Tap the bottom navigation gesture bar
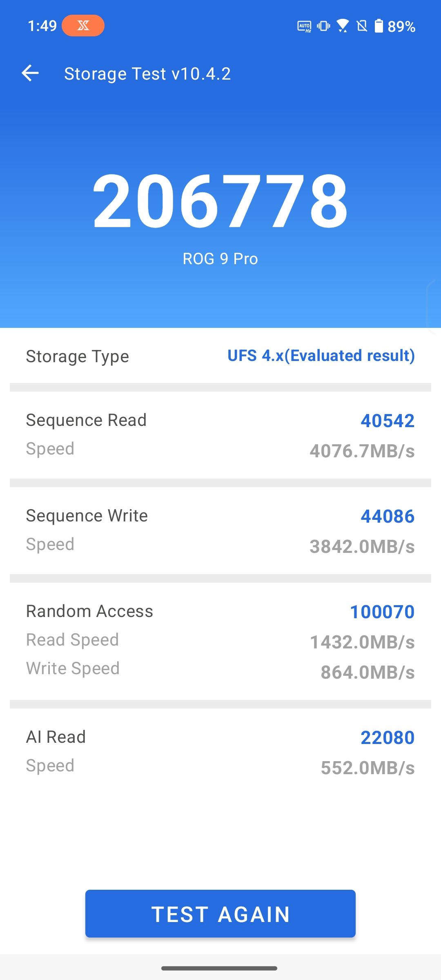The height and width of the screenshot is (980, 441). click(220, 968)
